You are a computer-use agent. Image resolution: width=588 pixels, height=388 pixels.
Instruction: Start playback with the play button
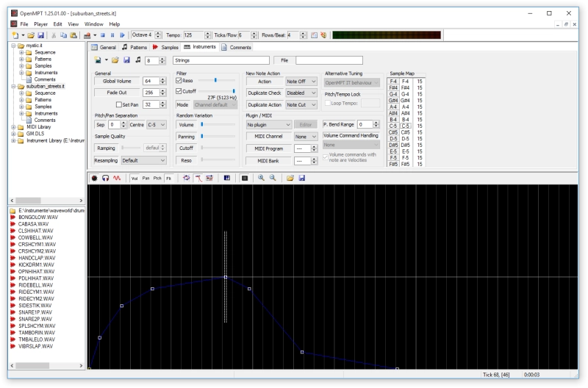[x=122, y=35]
